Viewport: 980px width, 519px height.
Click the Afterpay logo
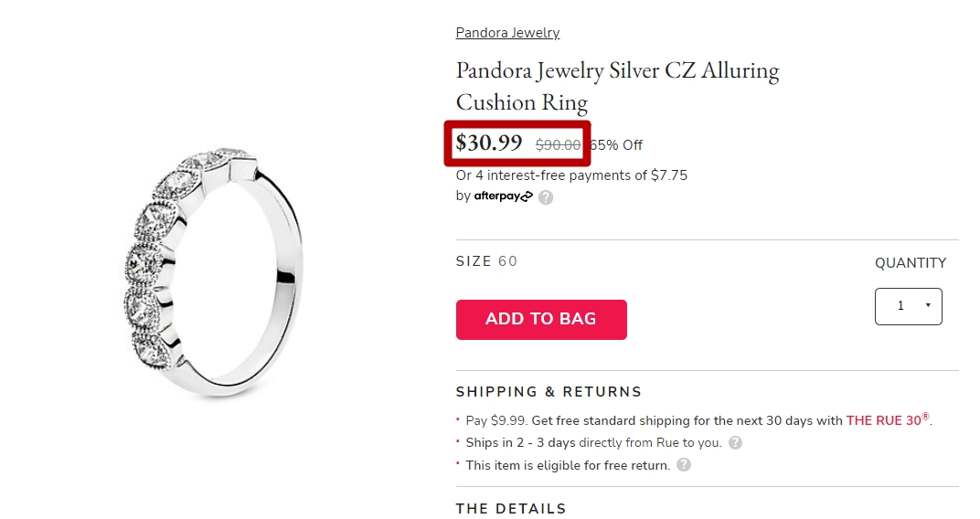click(503, 196)
